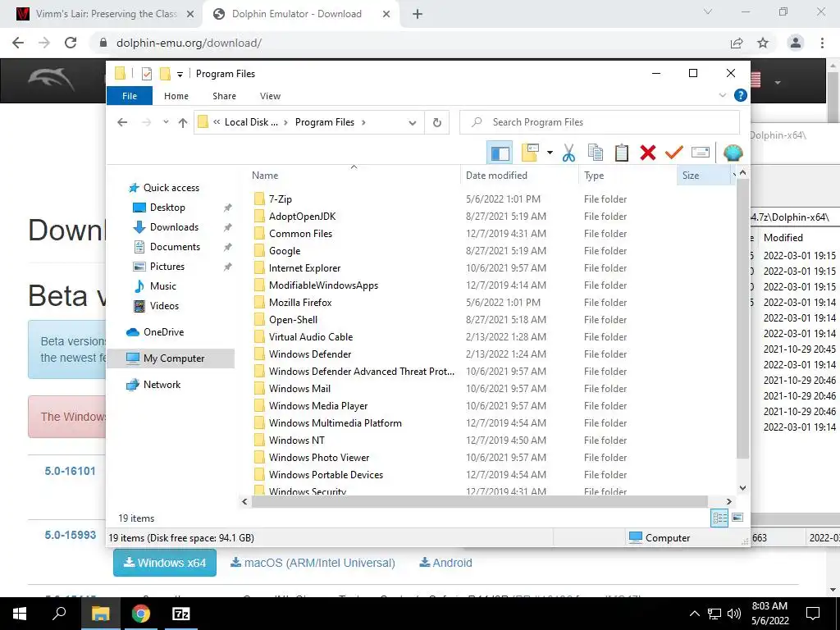Click the horizontal scrollbar's right arrow
This screenshot has width=840, height=630.
tap(729, 501)
